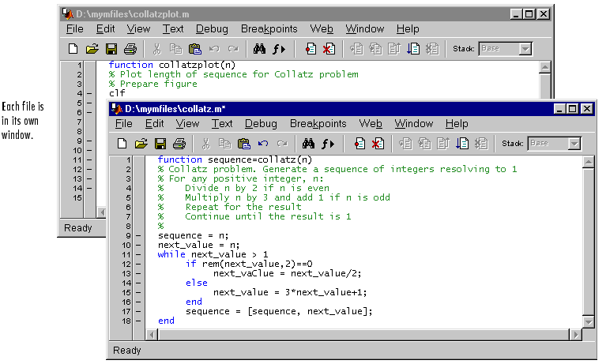Click Undo arrow in collatz.m toolbar

(263, 144)
